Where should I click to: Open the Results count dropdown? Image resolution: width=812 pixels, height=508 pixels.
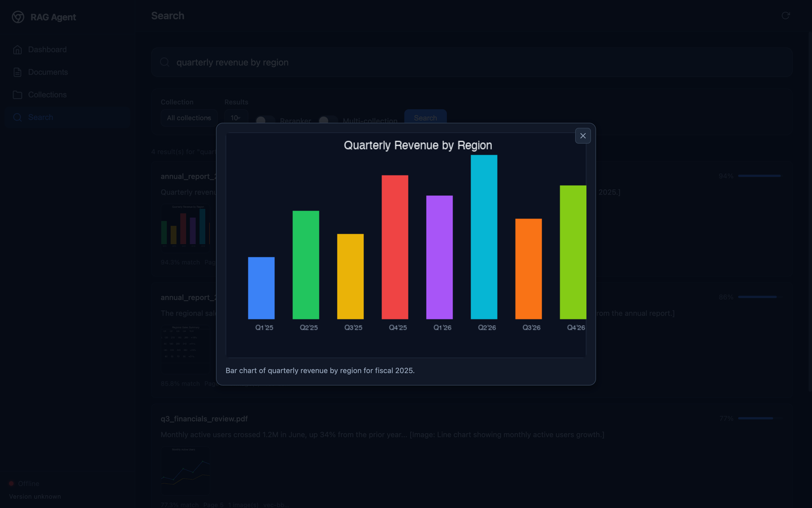(x=236, y=118)
